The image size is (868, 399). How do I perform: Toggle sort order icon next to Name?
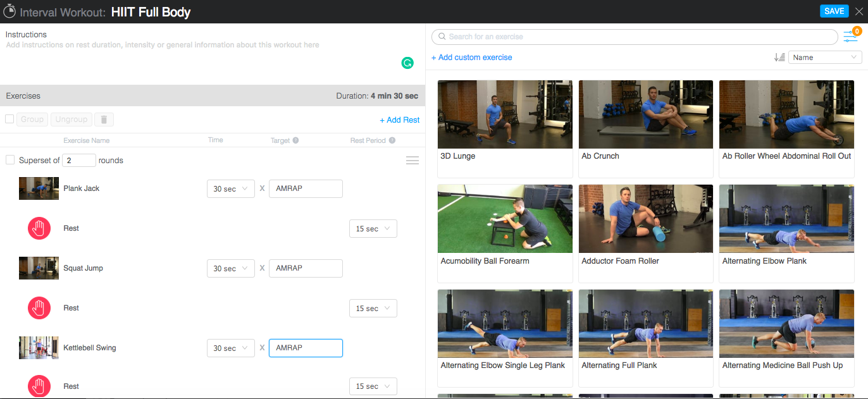coord(779,57)
